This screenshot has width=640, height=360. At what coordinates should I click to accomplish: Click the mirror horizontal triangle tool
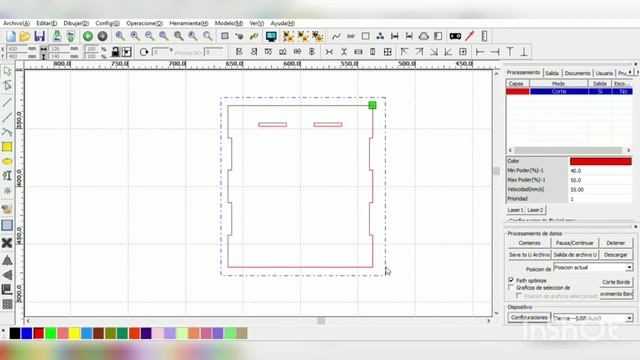tap(7, 275)
